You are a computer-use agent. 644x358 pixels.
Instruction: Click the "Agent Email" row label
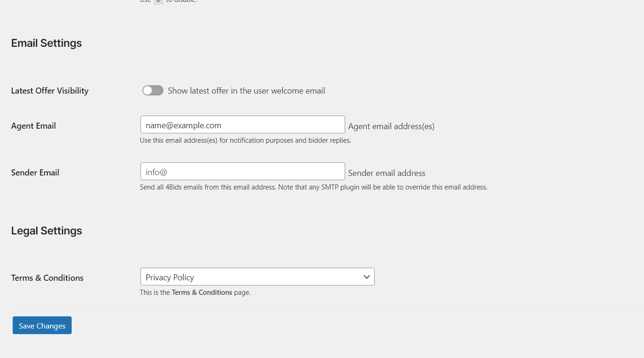34,126
